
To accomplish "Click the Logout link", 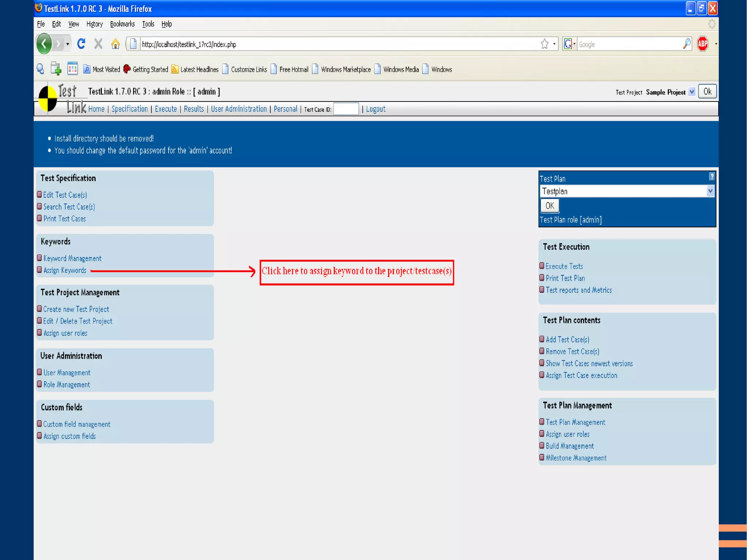I will 376,109.
